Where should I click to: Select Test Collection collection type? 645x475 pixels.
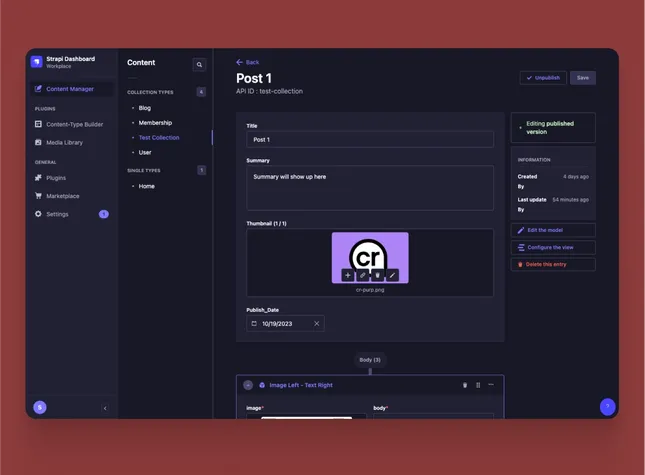159,137
